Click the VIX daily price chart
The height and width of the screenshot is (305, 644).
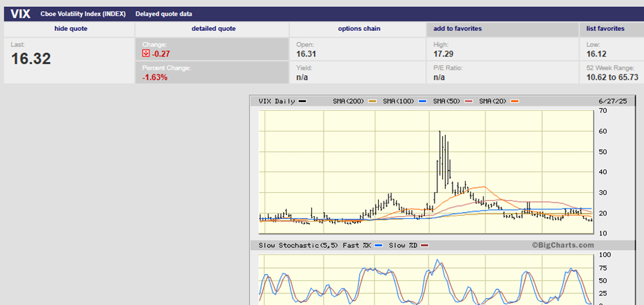point(426,172)
